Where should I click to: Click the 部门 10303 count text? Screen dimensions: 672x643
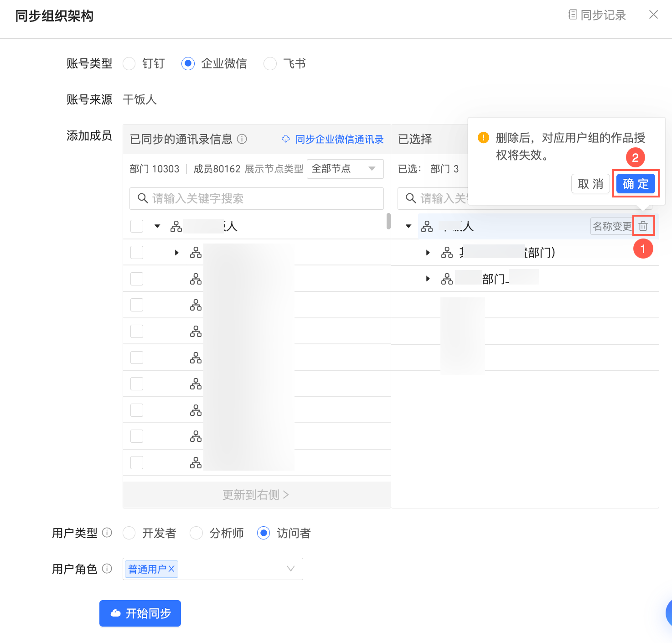click(155, 169)
